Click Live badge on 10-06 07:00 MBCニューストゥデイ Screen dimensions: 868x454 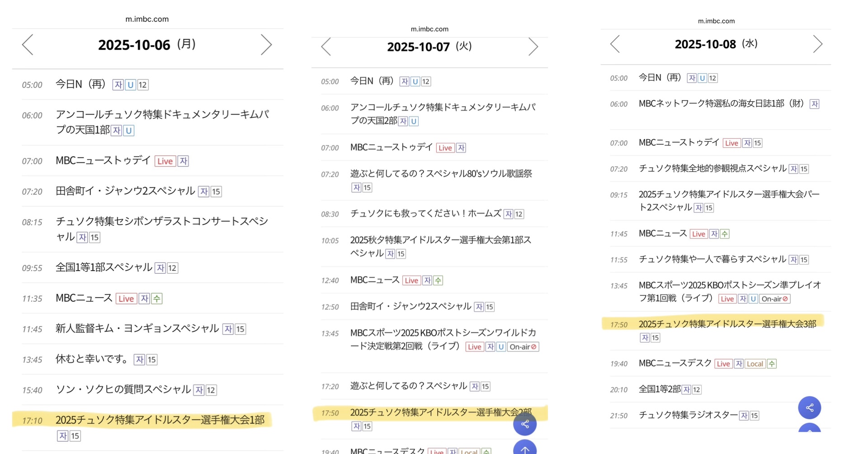click(x=165, y=161)
